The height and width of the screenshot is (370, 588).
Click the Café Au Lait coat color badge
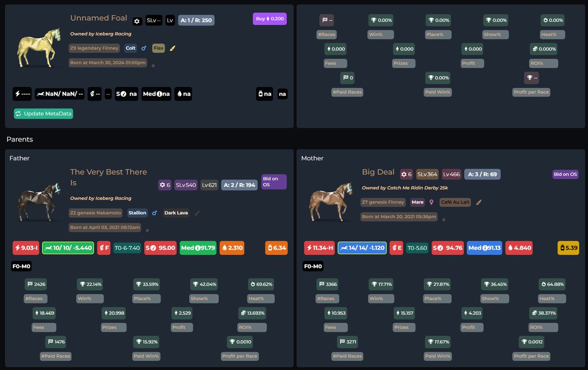[456, 202]
